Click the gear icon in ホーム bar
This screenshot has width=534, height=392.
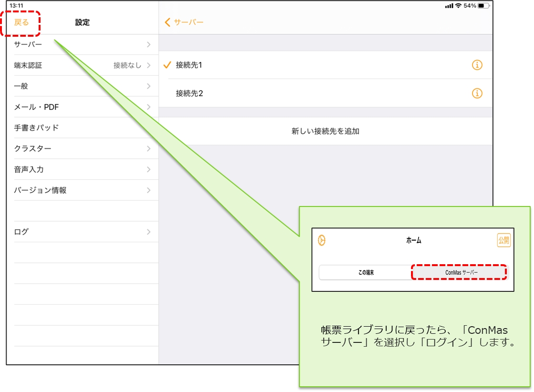(322, 240)
